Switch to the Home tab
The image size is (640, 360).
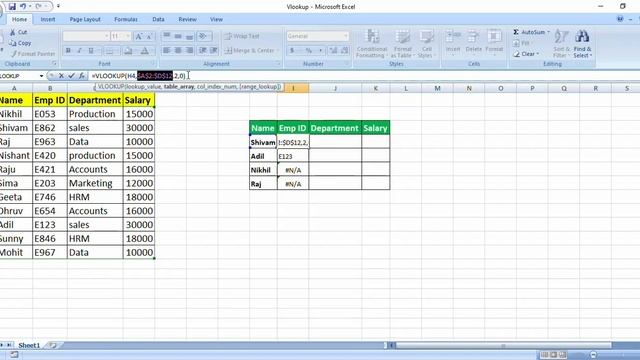[x=19, y=19]
